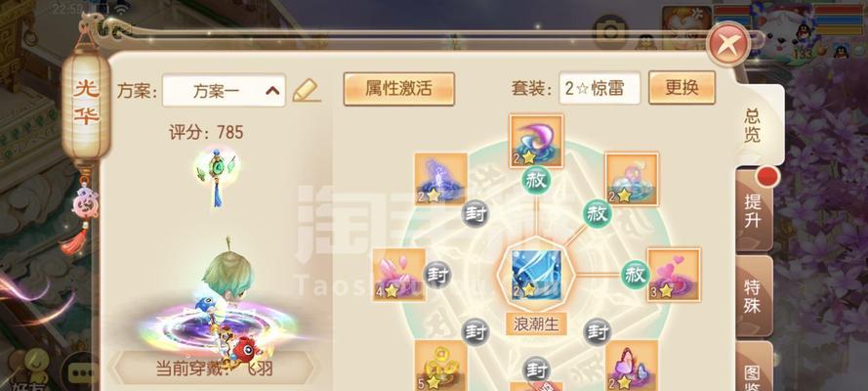Open the 提升 tab
Screen dimensions: 868x391
pyautogui.click(x=753, y=210)
